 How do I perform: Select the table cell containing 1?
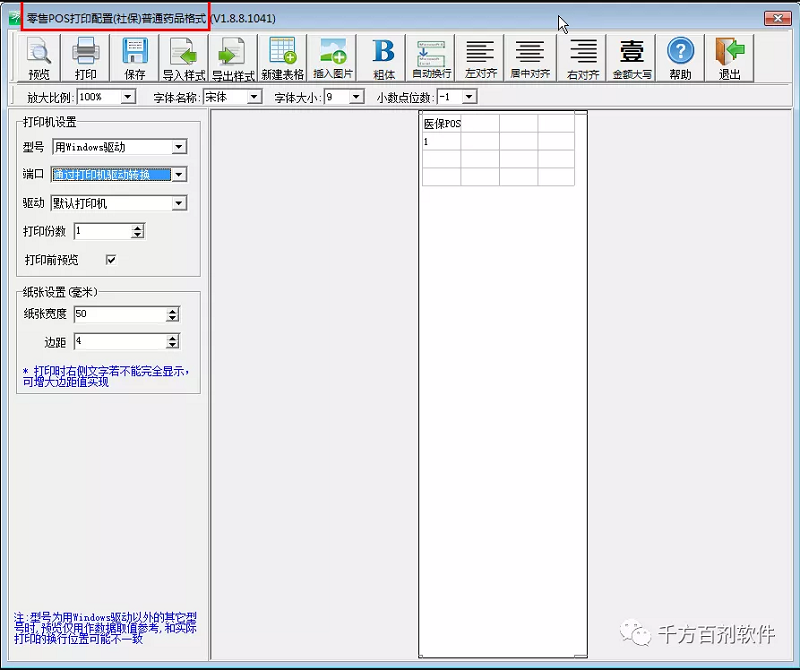pos(442,141)
